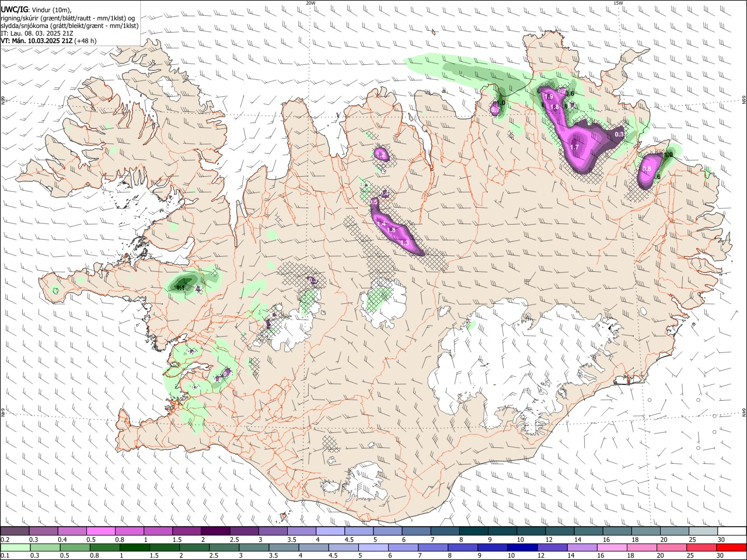Select the navy blue 10–12 swatch, bottom scale

[521, 547]
